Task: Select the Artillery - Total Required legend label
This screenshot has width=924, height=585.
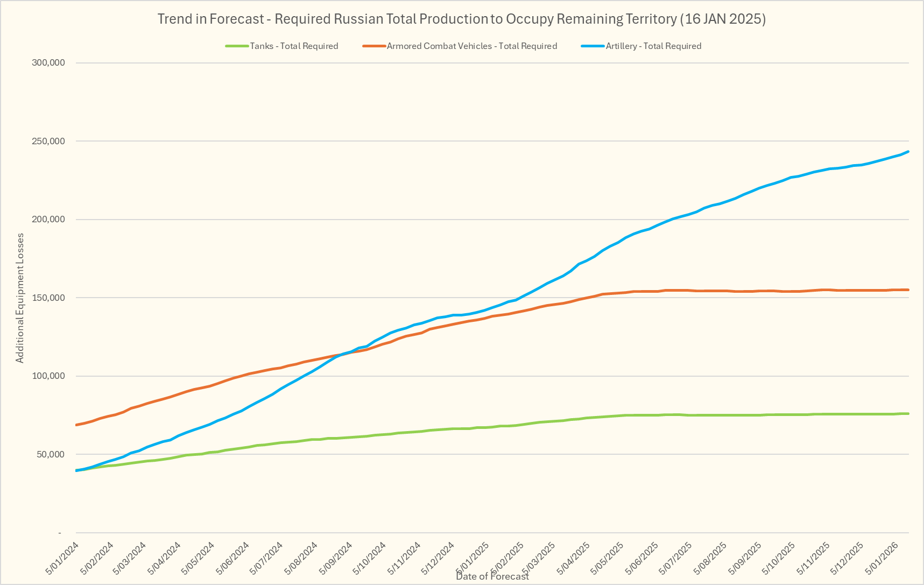Action: click(653, 46)
